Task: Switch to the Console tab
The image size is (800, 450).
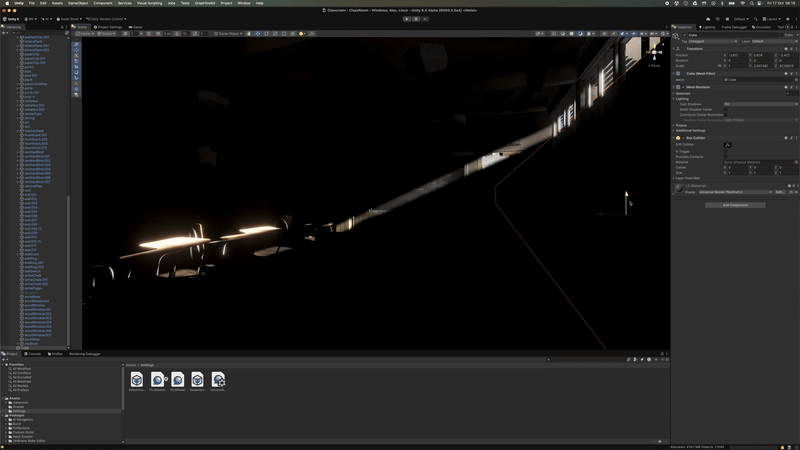Action: click(x=34, y=353)
